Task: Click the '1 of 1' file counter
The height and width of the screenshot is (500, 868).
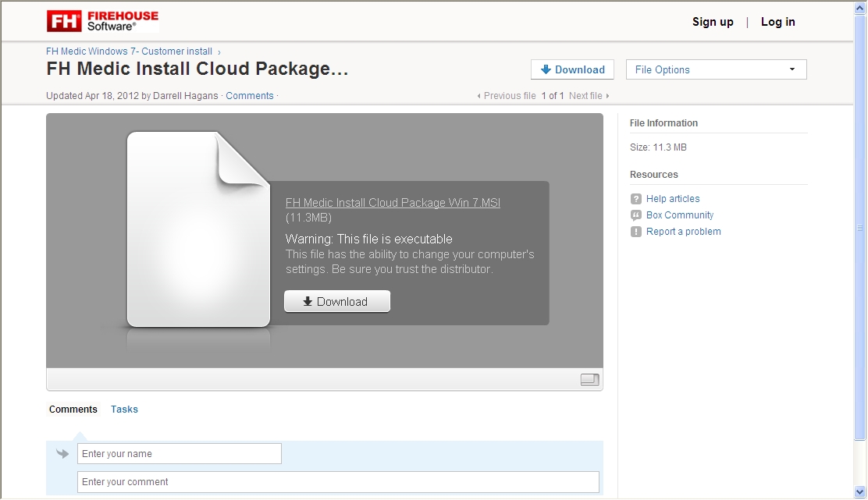Action: 553,96
